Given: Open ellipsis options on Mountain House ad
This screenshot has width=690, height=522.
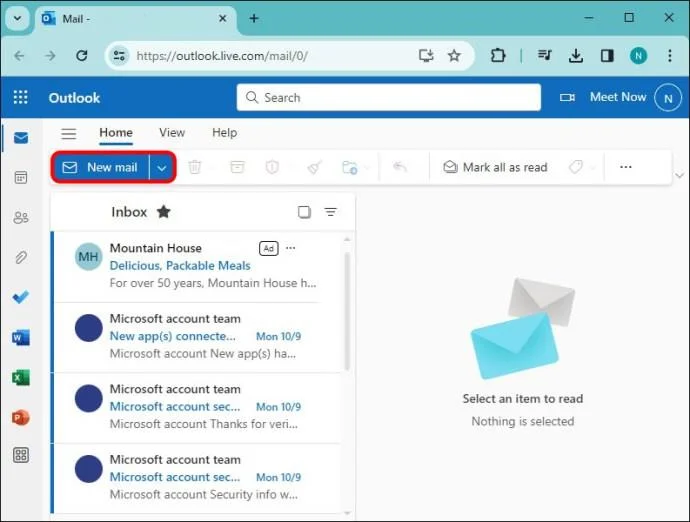Looking at the screenshot, I should pos(290,248).
